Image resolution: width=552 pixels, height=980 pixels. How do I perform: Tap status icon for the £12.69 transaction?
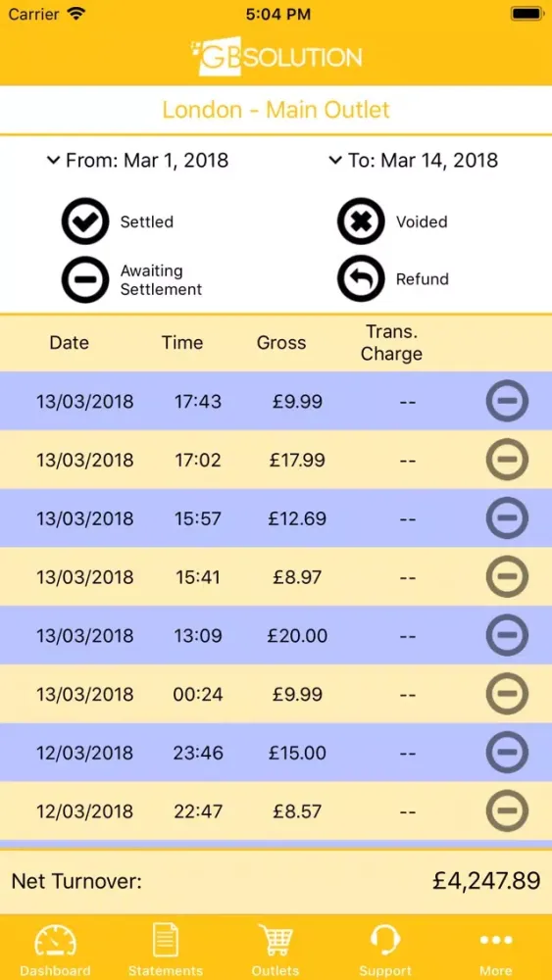507,518
